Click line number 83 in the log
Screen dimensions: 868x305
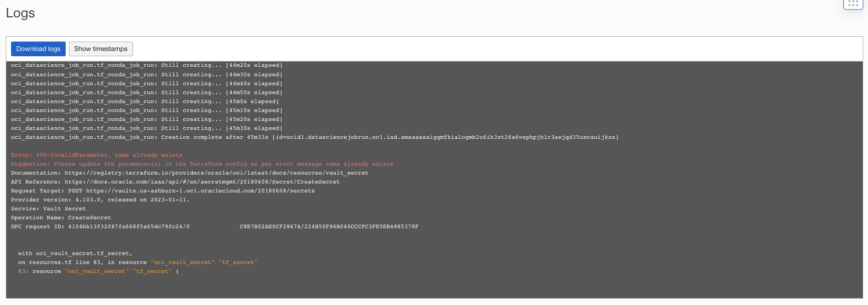(x=23, y=271)
